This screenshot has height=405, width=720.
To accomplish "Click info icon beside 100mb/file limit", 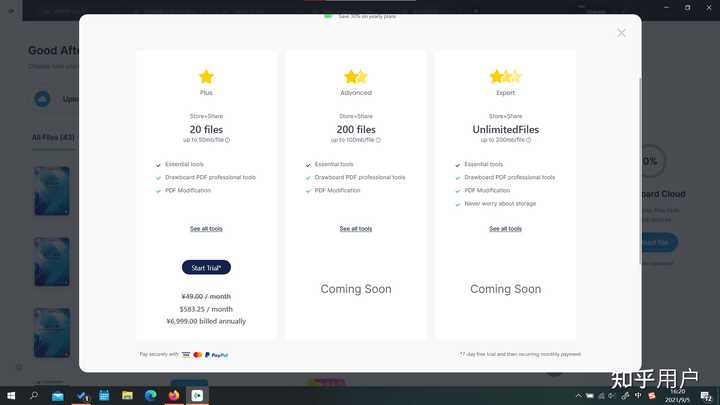I will (378, 140).
